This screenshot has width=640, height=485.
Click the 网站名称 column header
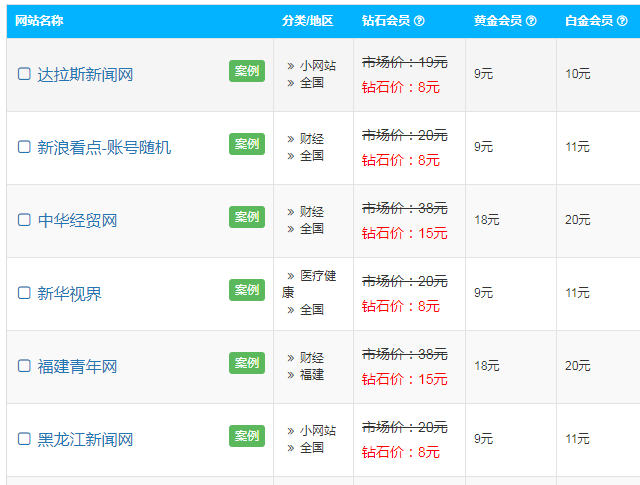(39, 20)
